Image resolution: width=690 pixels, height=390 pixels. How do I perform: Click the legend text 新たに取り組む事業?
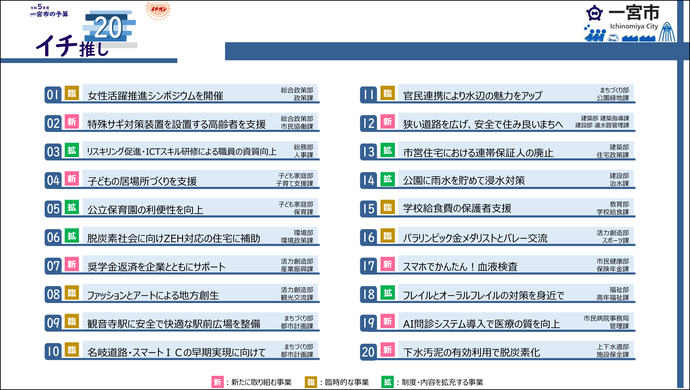click(261, 383)
